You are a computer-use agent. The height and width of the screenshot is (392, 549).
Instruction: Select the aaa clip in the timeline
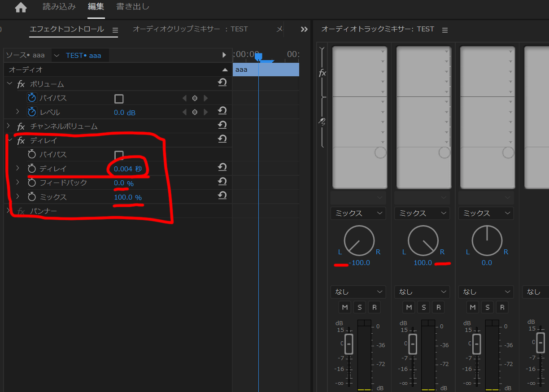[266, 70]
